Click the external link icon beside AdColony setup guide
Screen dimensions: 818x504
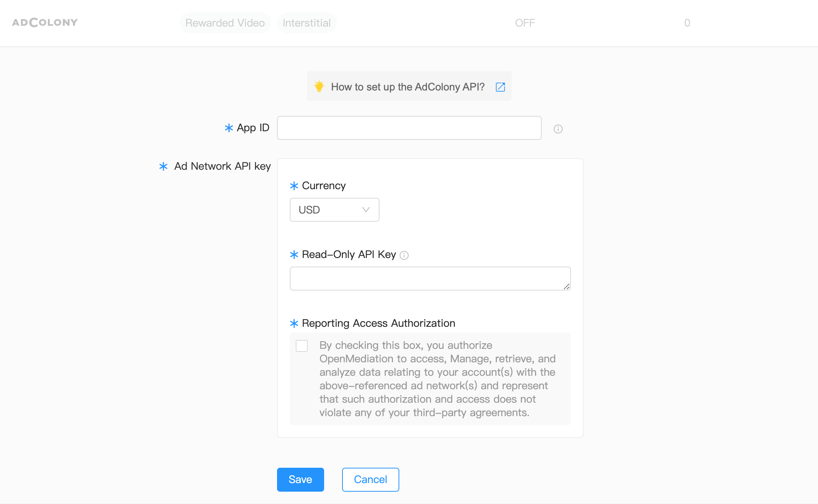500,86
